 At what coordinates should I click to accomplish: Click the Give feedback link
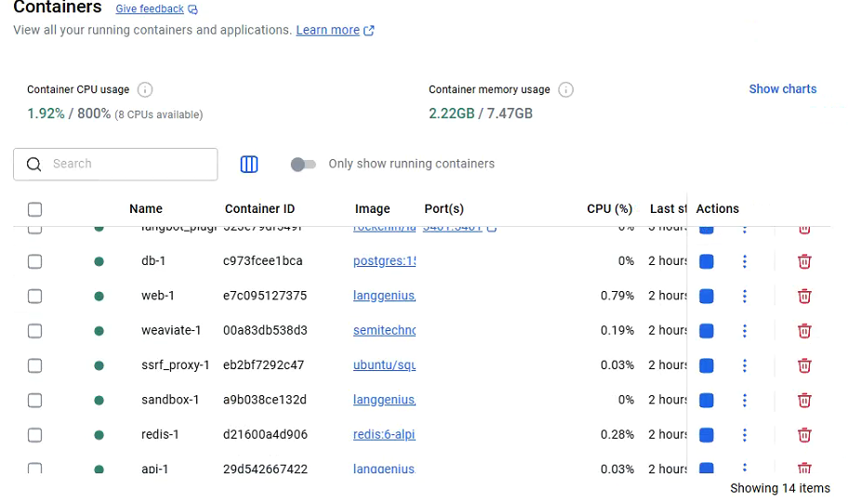[x=150, y=9]
